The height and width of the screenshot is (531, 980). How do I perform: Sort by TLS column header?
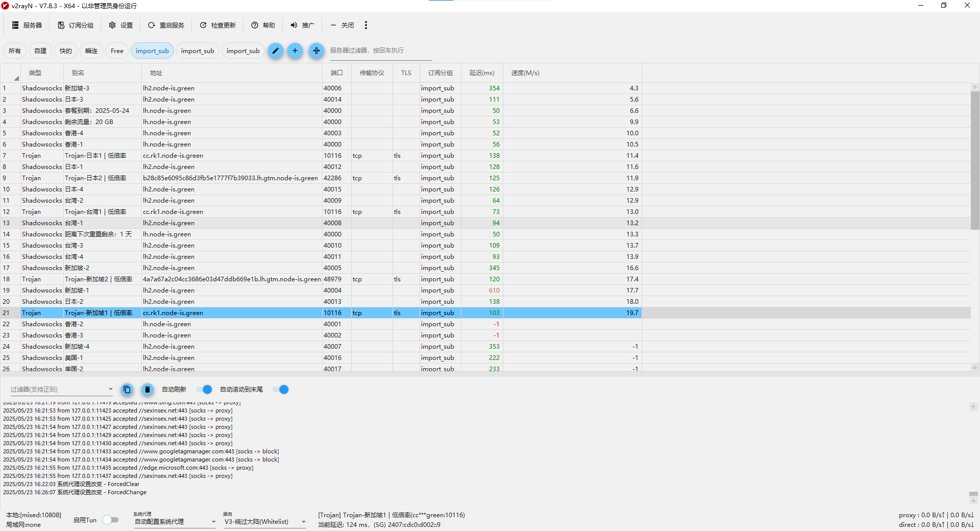pos(406,73)
